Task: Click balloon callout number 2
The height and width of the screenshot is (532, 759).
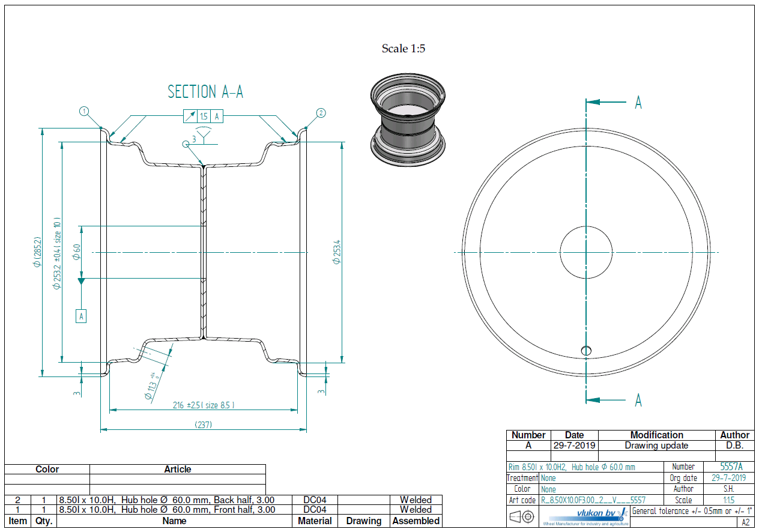Action: pyautogui.click(x=321, y=112)
